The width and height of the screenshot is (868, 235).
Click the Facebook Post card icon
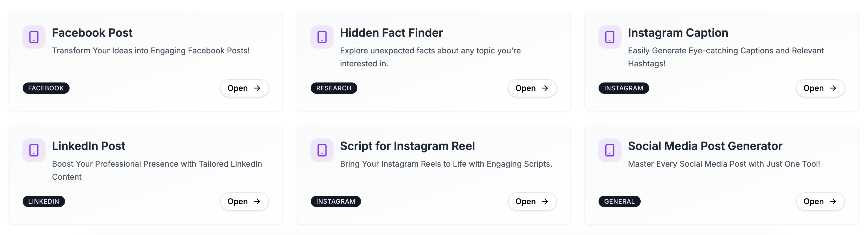pyautogui.click(x=34, y=37)
